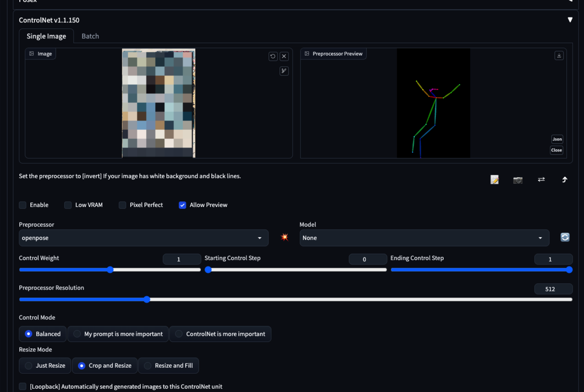Click the notepad new canvas icon
Viewport: 584px width, 392px height.
click(x=494, y=180)
